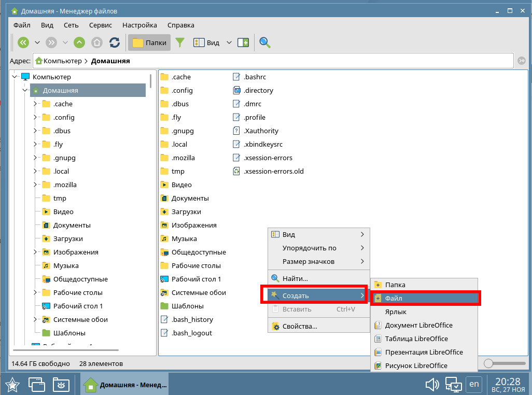Toggle the Папки folder tree panel

coord(149,43)
